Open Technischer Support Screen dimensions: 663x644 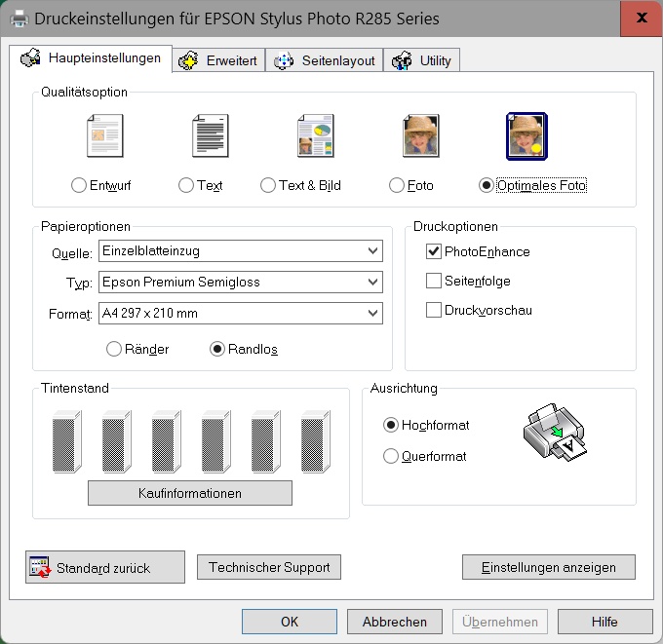pyautogui.click(x=269, y=567)
